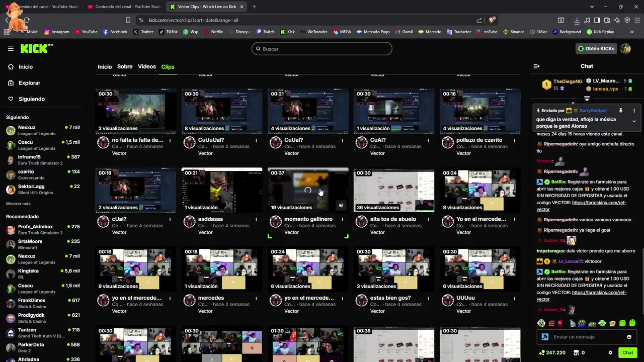The width and height of the screenshot is (644, 362).
Task: Open the Kick hamburger menu
Action: [11, 49]
